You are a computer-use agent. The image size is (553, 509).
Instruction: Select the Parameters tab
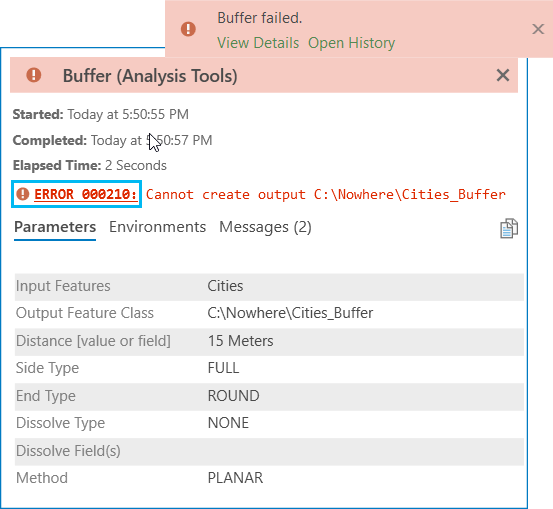click(x=55, y=227)
